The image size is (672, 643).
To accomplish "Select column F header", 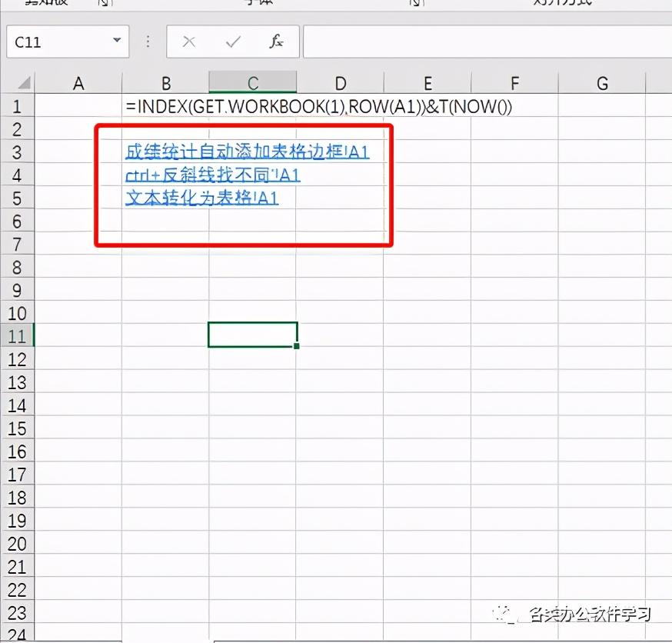I will [514, 83].
